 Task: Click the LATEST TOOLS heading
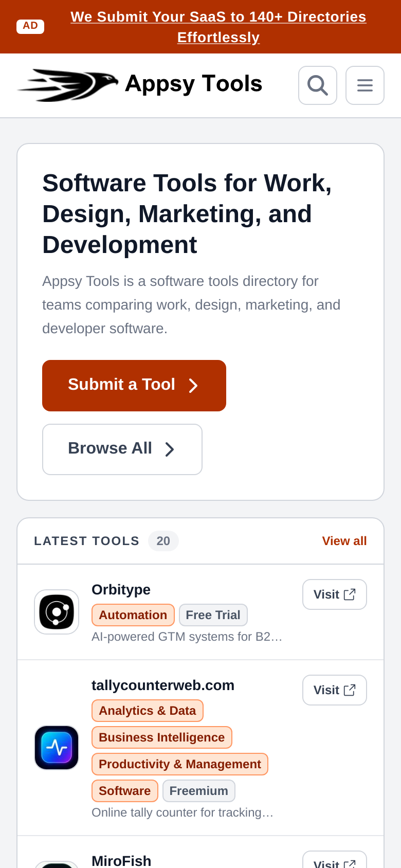click(87, 541)
